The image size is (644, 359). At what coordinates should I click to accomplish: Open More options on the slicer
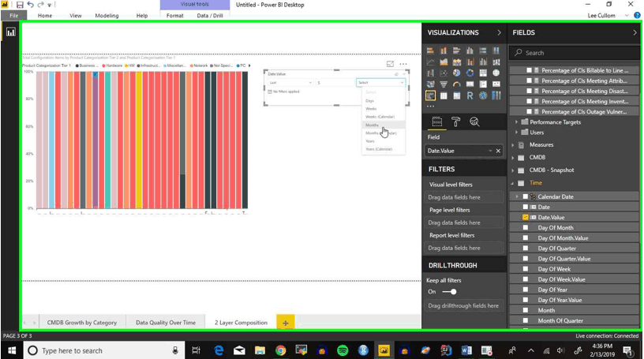coord(403,64)
